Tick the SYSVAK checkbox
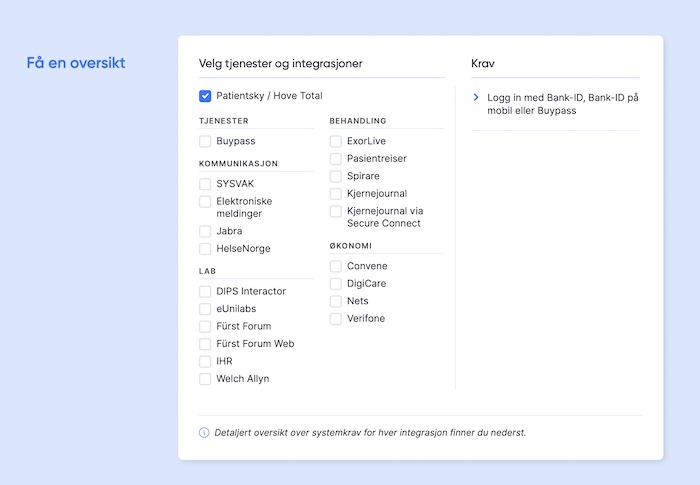700x485 pixels. (205, 184)
